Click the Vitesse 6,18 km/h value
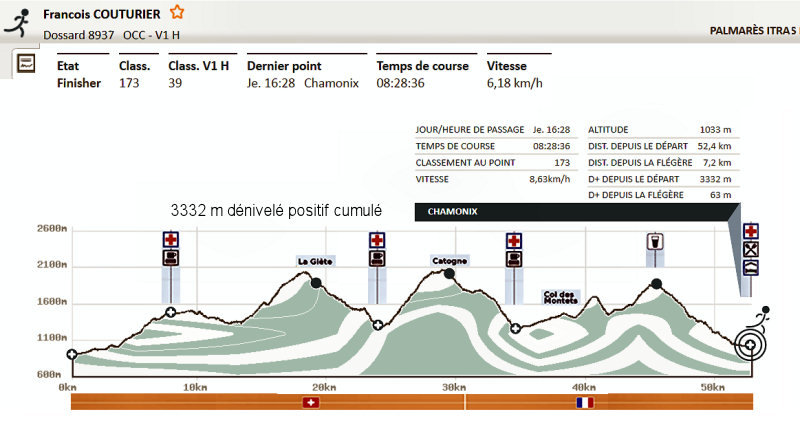The image size is (800, 447). (x=514, y=83)
